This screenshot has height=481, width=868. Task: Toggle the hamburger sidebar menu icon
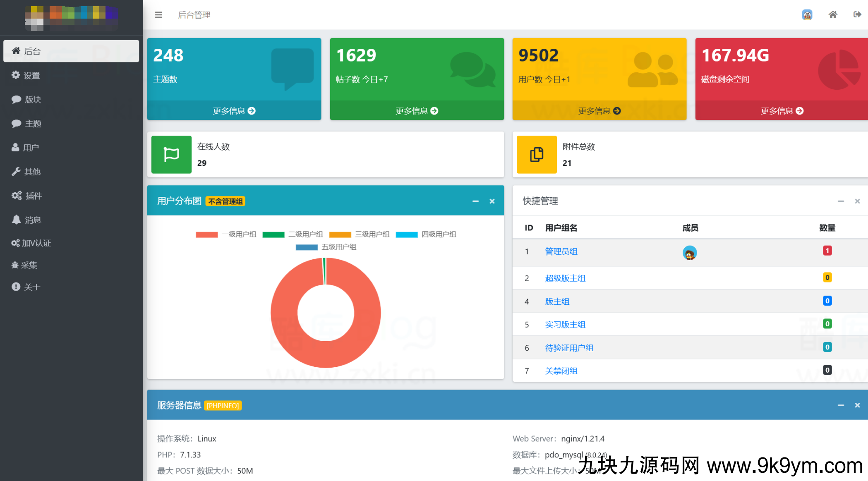[x=158, y=15]
